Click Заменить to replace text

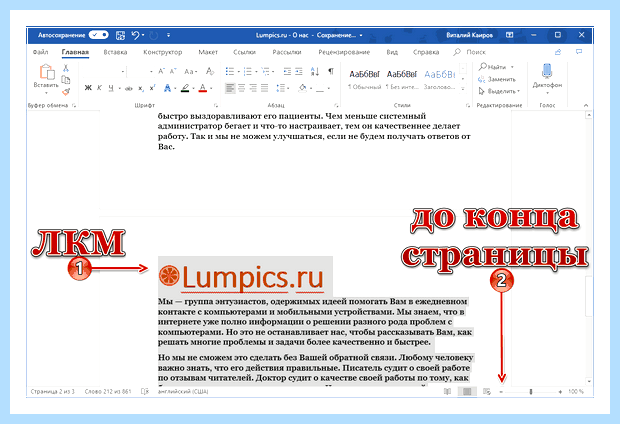click(497, 79)
